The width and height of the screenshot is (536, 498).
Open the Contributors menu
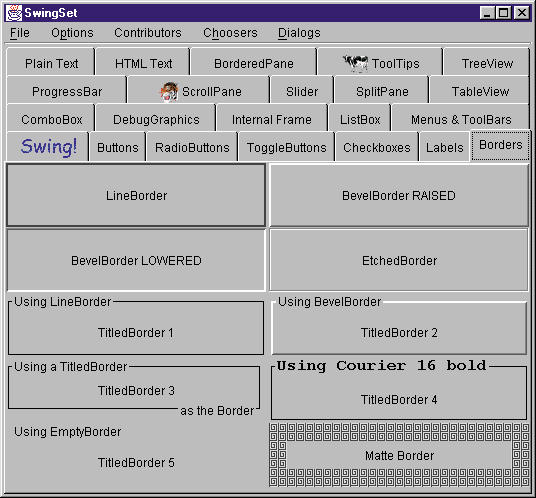tap(148, 33)
